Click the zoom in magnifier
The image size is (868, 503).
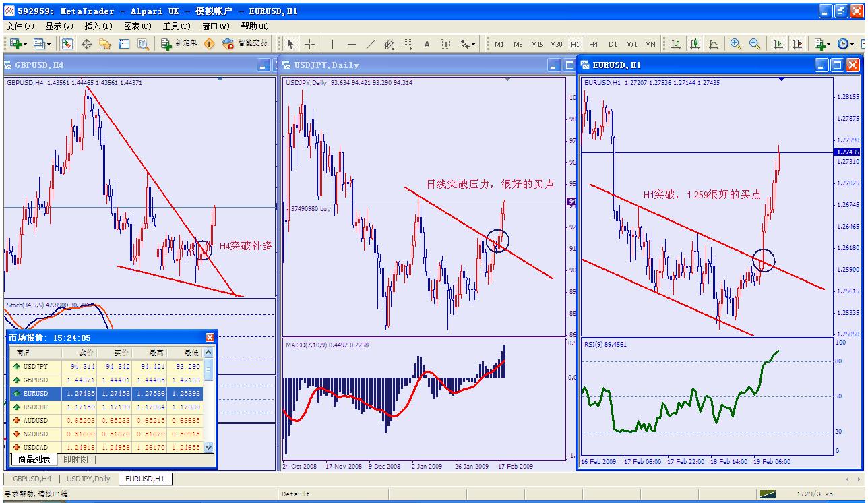[735, 44]
